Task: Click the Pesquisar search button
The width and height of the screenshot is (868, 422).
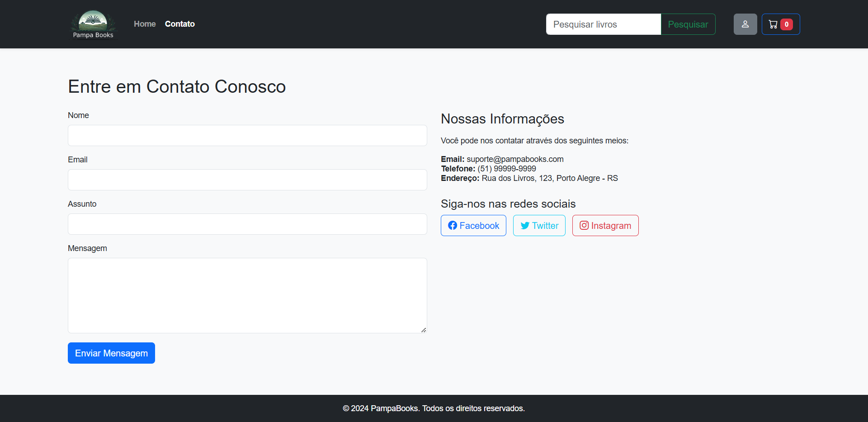Action: tap(688, 24)
